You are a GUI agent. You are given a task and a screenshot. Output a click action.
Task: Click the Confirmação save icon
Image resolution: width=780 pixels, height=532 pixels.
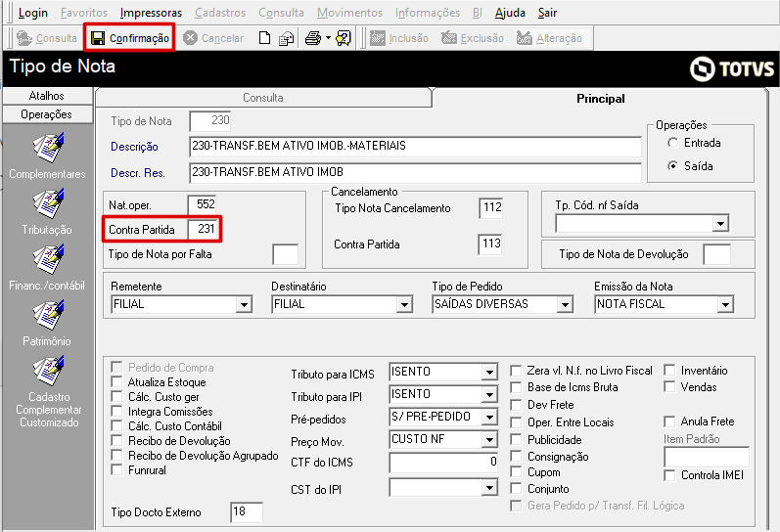[98, 38]
